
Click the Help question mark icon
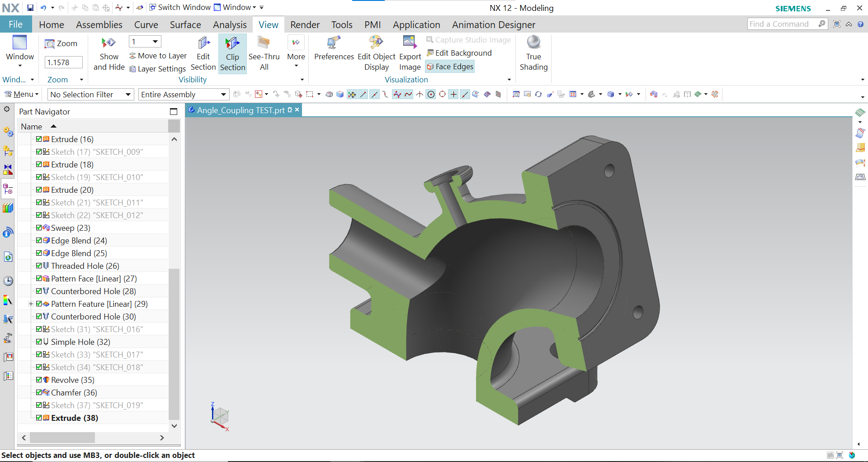coord(860,24)
